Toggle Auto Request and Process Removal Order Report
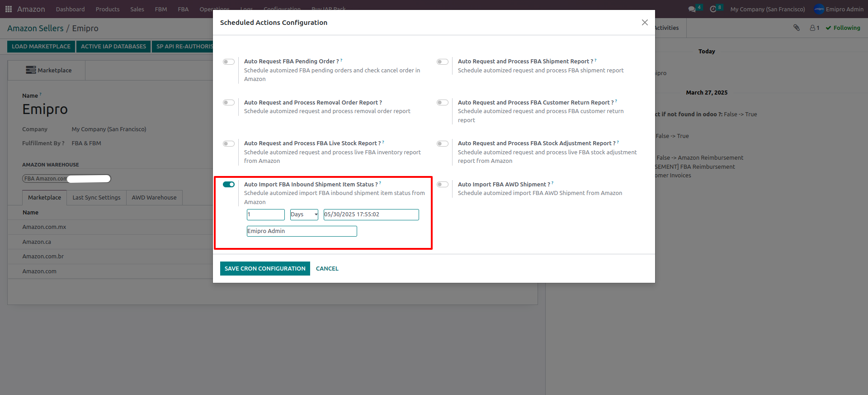The width and height of the screenshot is (868, 395). (229, 103)
